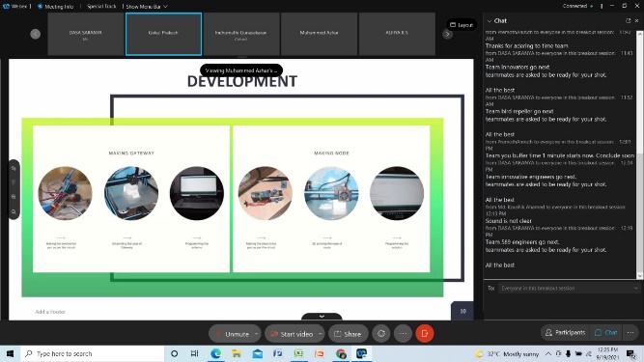
Task: Open Meeting Info in the title bar
Action: coord(55,7)
